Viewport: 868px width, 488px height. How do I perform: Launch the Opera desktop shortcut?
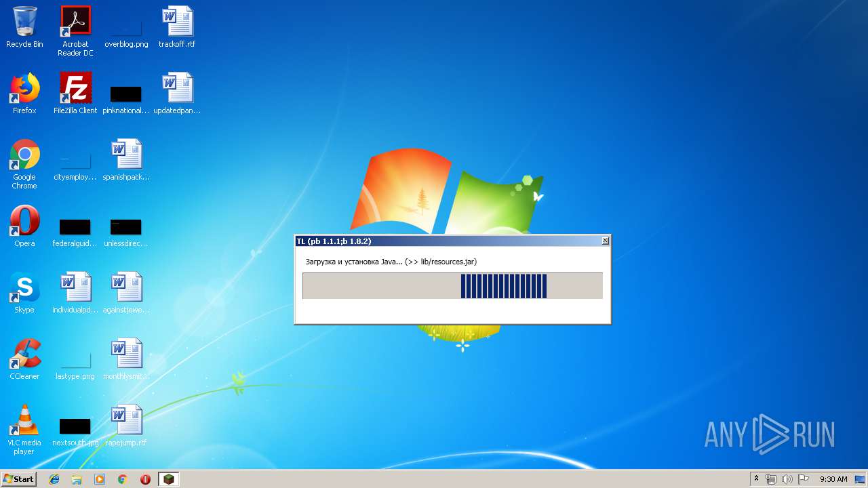point(24,226)
